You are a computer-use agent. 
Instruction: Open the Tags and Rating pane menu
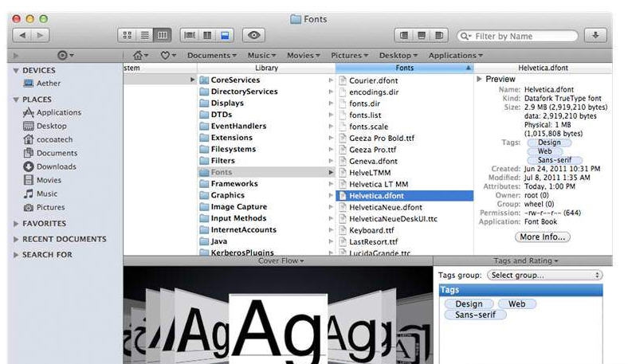coord(525,260)
